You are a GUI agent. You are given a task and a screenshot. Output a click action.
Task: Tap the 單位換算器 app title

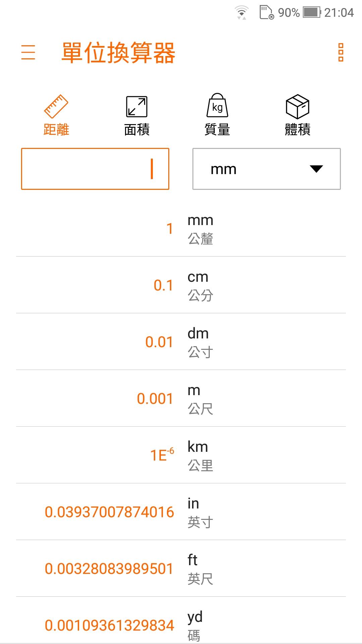click(x=118, y=53)
